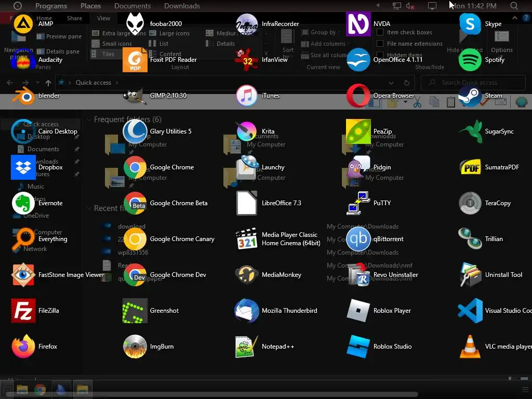Open Media Player Classic Home Cinema icon
This screenshot has height=399, width=532.
[x=247, y=239]
